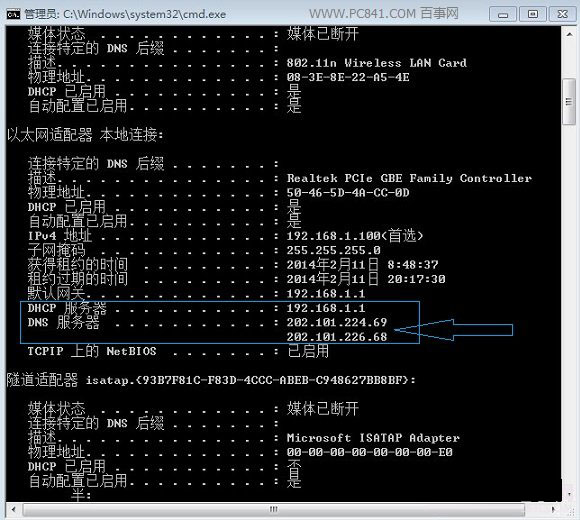
Task: Click subnet mask 255.255.255.0
Action: [333, 250]
